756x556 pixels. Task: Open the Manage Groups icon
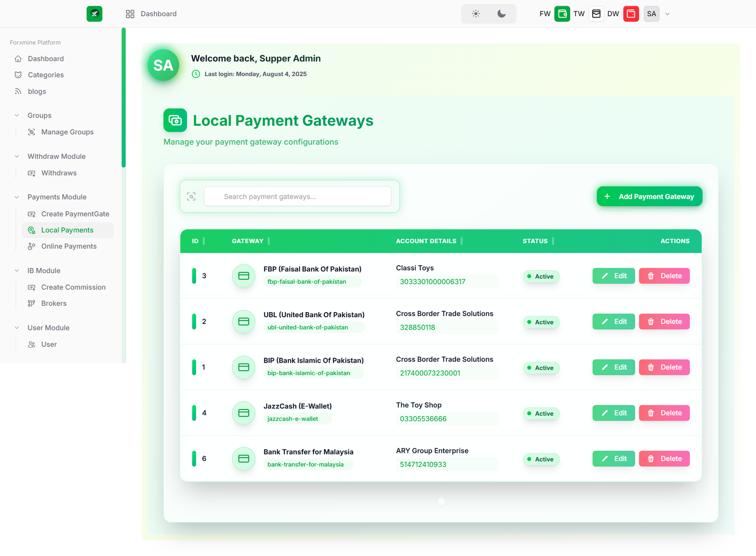point(31,132)
